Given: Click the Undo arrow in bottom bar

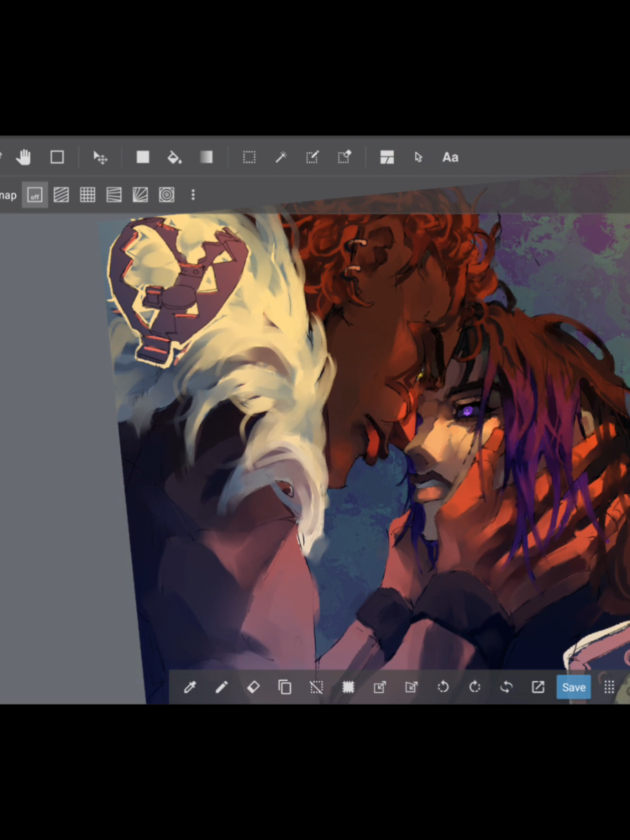Looking at the screenshot, I should (x=443, y=687).
